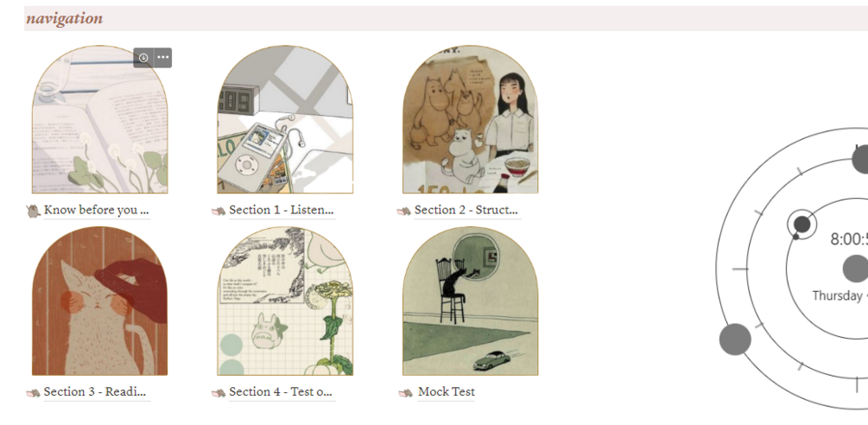Click the orange cat petting arch image

(99, 301)
